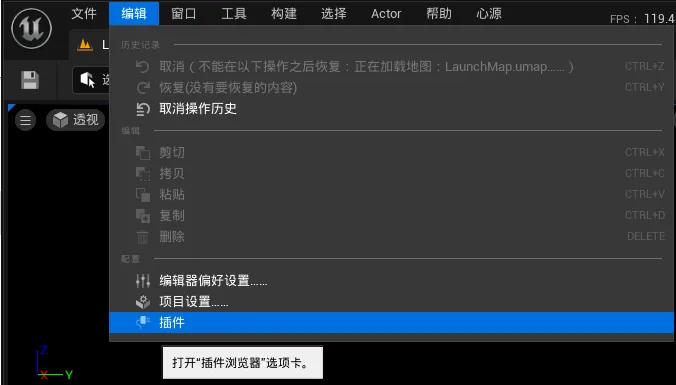Image resolution: width=676 pixels, height=385 pixels.
Task: Open the 工具 menu
Action: pos(234,13)
